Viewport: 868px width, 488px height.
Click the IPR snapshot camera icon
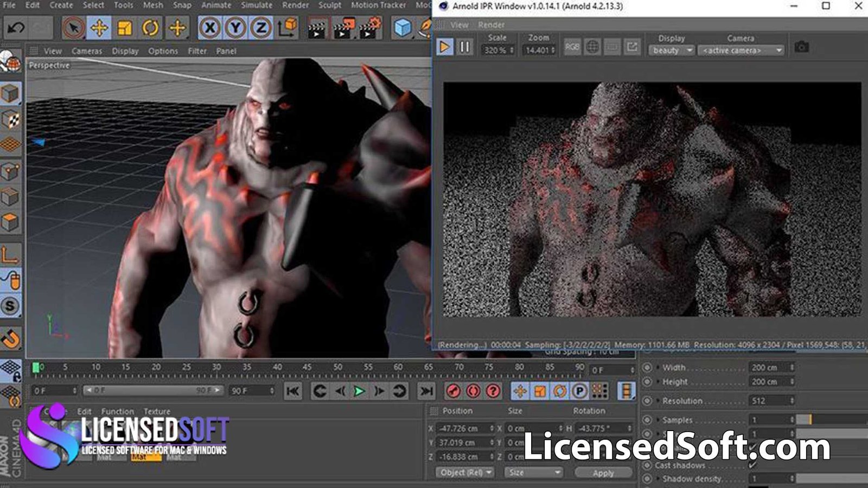click(802, 47)
